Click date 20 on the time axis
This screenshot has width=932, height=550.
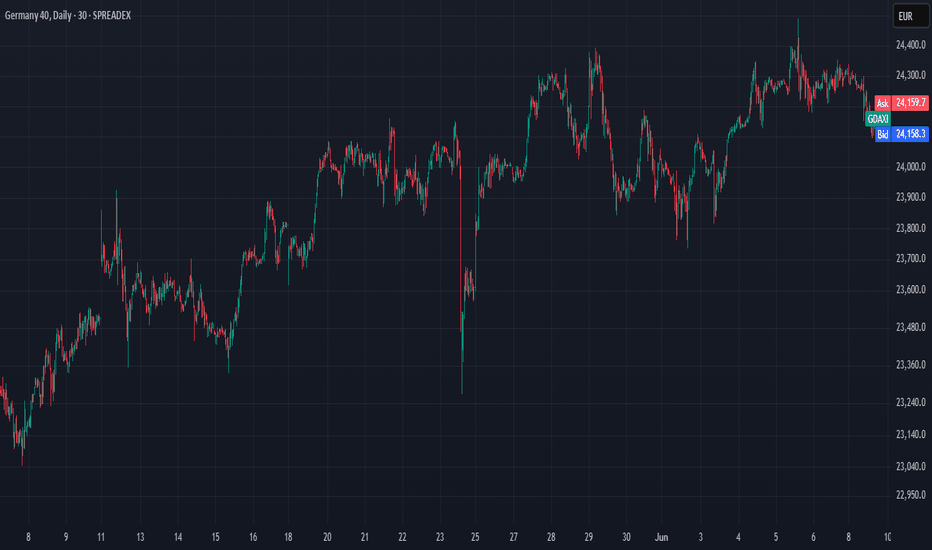click(327, 537)
